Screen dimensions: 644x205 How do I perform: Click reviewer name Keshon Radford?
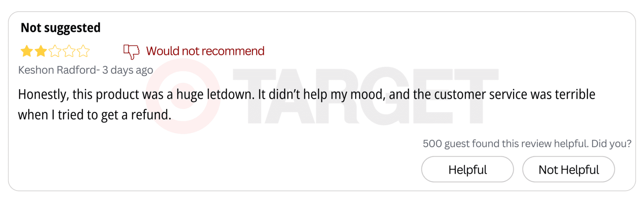click(x=57, y=70)
